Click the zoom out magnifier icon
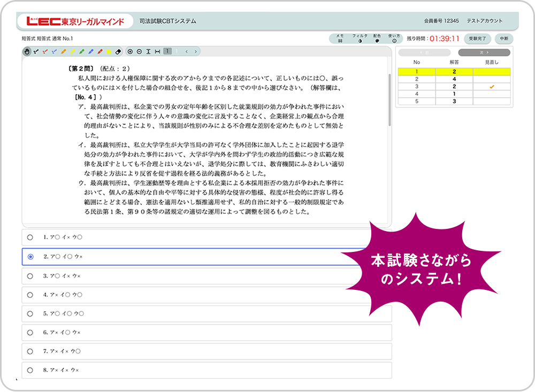The height and width of the screenshot is (392, 535). click(139, 51)
